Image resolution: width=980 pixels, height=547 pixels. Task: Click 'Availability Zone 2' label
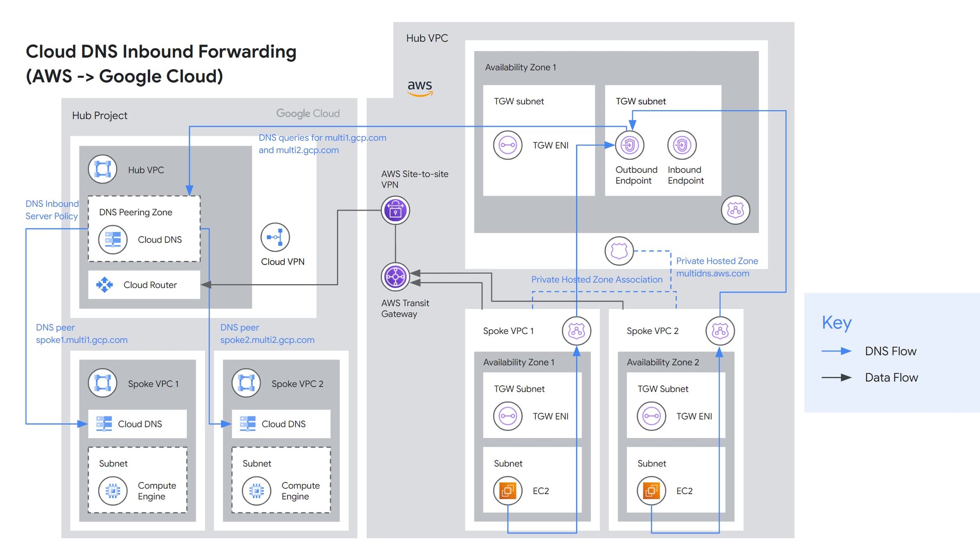click(x=663, y=363)
